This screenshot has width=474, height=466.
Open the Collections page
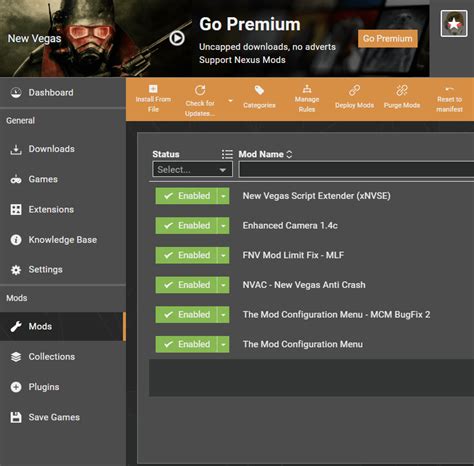(x=63, y=357)
